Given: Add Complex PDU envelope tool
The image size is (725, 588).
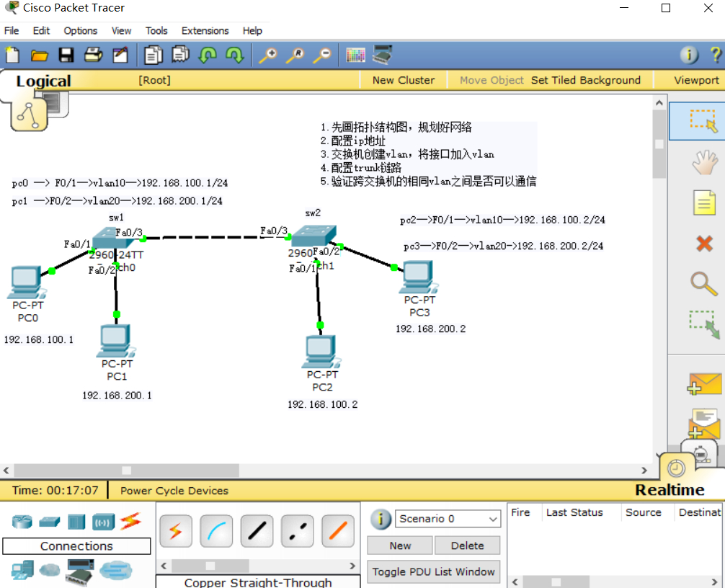Looking at the screenshot, I should pos(704,424).
